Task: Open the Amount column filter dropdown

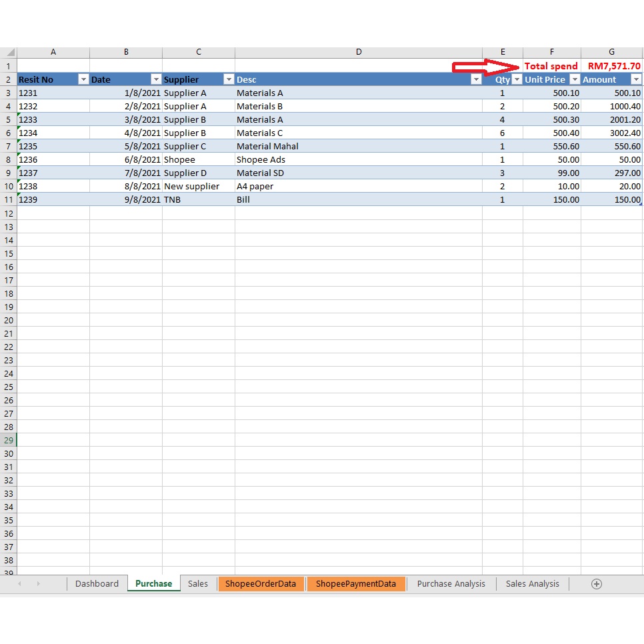Action: click(x=635, y=79)
